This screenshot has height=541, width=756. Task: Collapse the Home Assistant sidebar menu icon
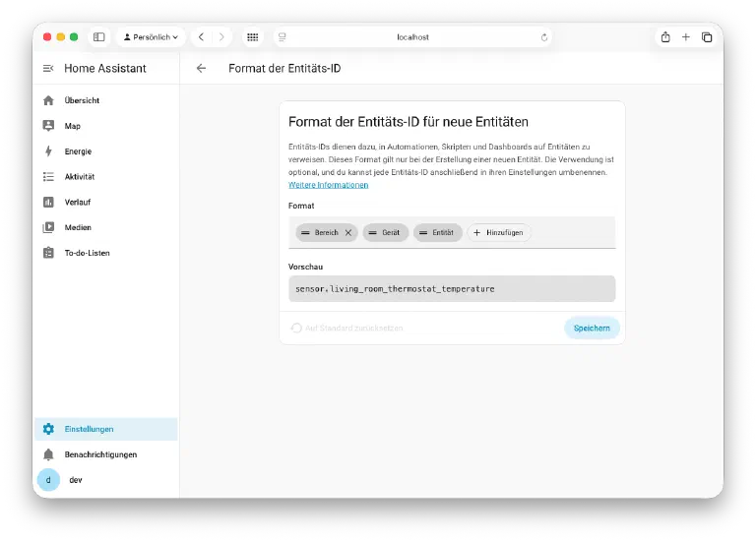click(48, 69)
